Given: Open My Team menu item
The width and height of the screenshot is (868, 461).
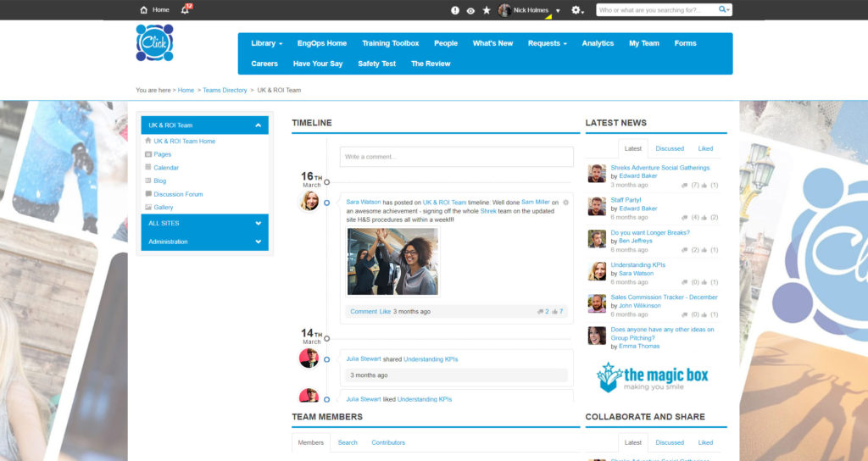Looking at the screenshot, I should [x=644, y=43].
